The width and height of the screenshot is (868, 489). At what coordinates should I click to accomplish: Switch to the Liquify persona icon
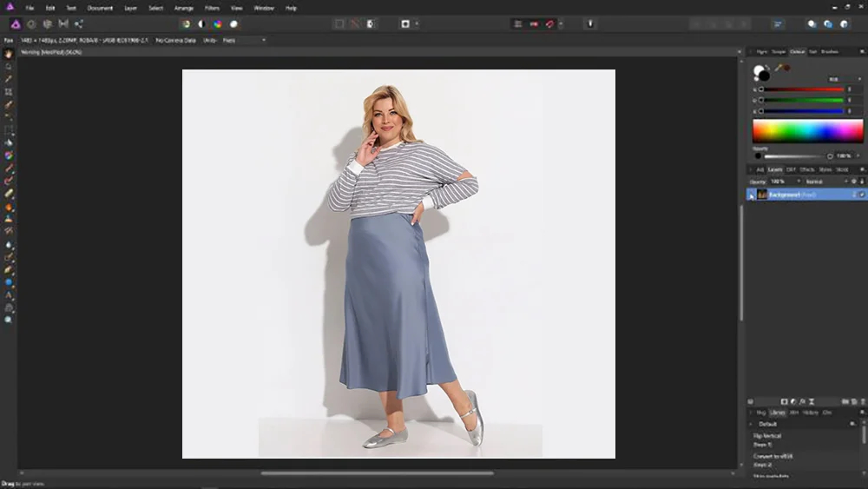[x=31, y=23]
